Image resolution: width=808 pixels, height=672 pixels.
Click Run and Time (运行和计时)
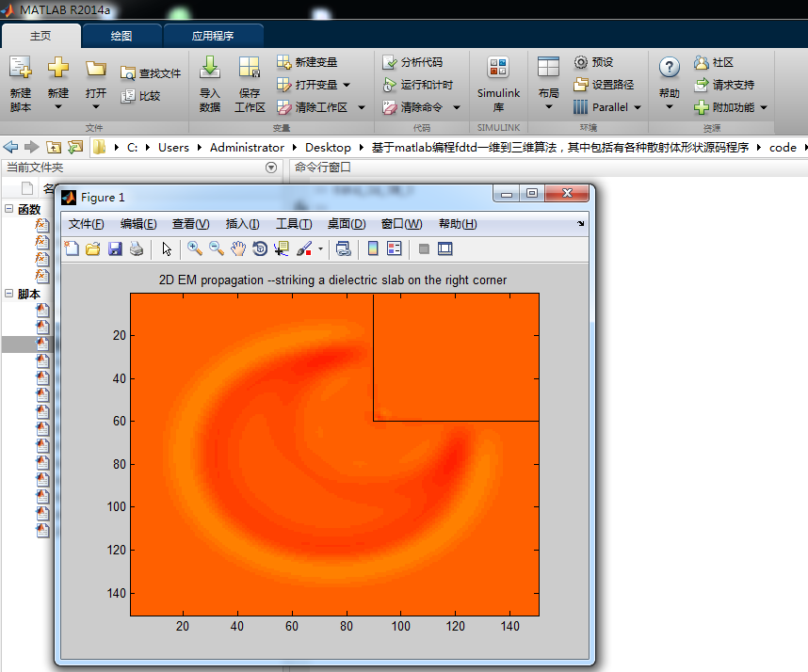coord(418,85)
